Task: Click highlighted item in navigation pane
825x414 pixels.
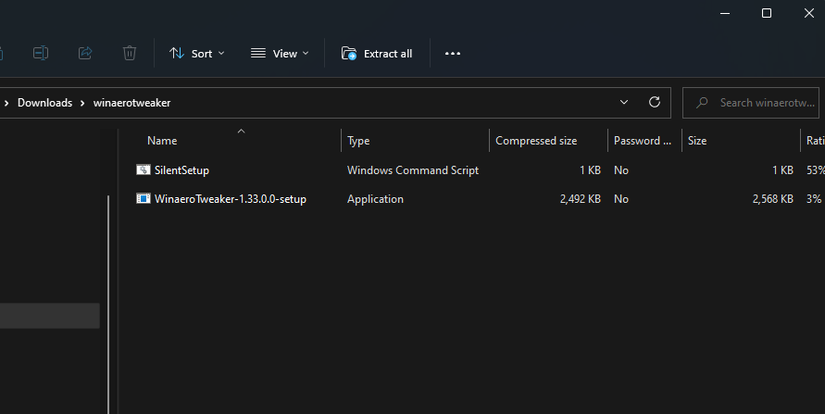Action: (49, 316)
